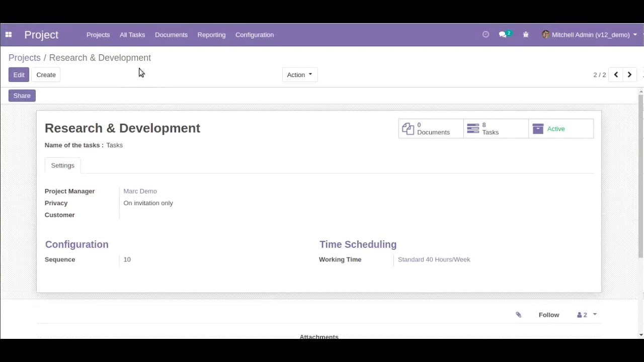This screenshot has height=362, width=644.
Task: Go back via Projects breadcrumb
Action: [x=24, y=58]
